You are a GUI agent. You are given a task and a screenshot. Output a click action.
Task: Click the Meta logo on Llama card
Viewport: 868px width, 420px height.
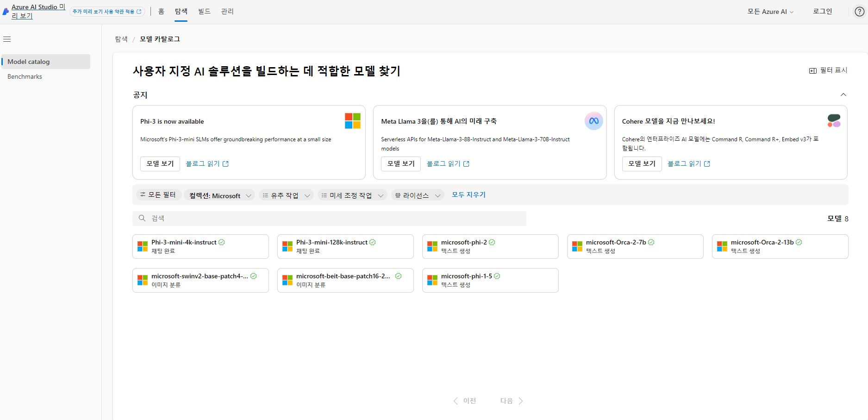[593, 121]
